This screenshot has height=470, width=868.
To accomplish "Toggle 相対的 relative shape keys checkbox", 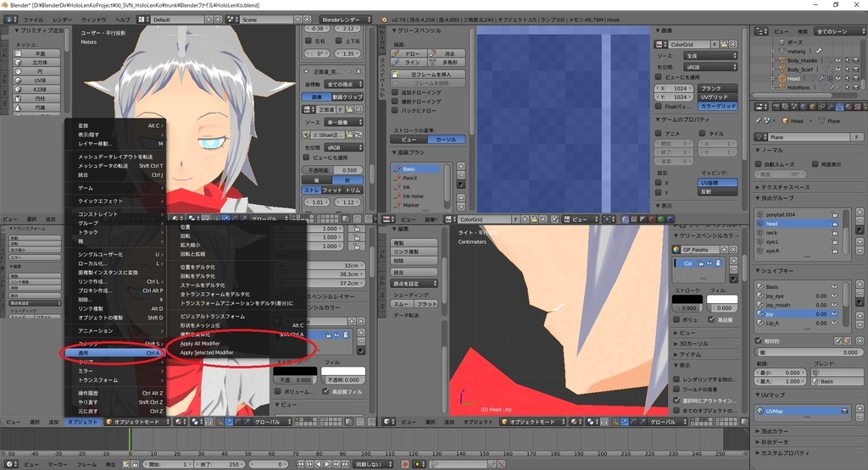I will 759,340.
